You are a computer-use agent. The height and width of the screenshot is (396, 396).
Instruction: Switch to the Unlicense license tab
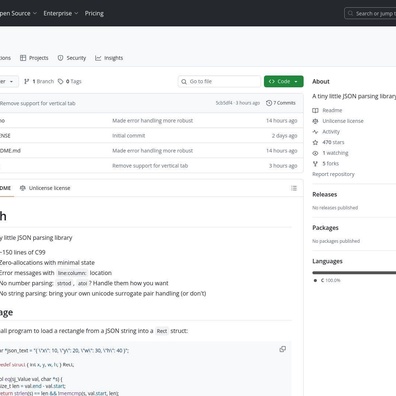pos(45,188)
